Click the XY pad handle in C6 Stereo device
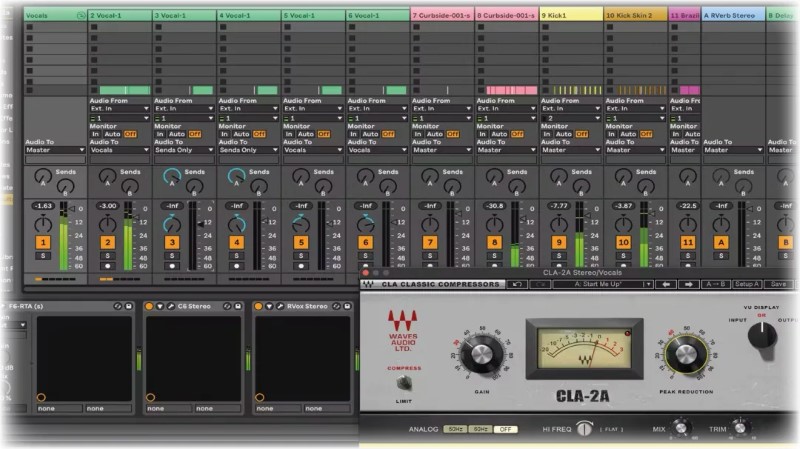 (x=150, y=397)
